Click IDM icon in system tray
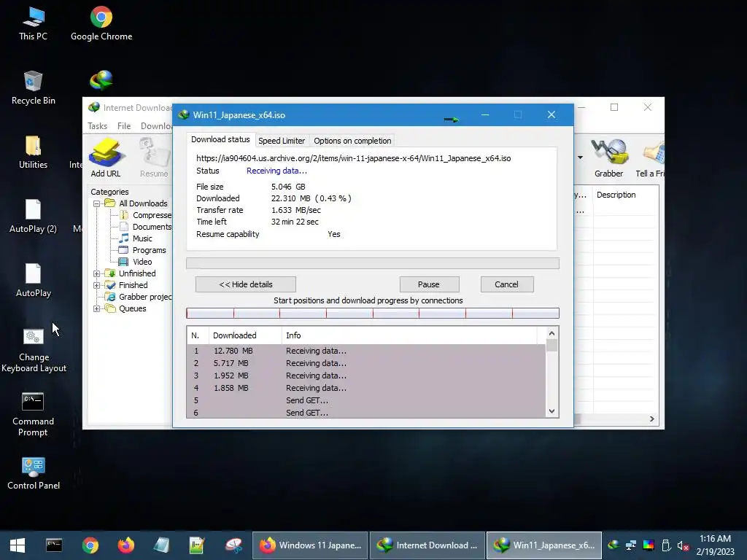The image size is (747, 560). [614, 545]
